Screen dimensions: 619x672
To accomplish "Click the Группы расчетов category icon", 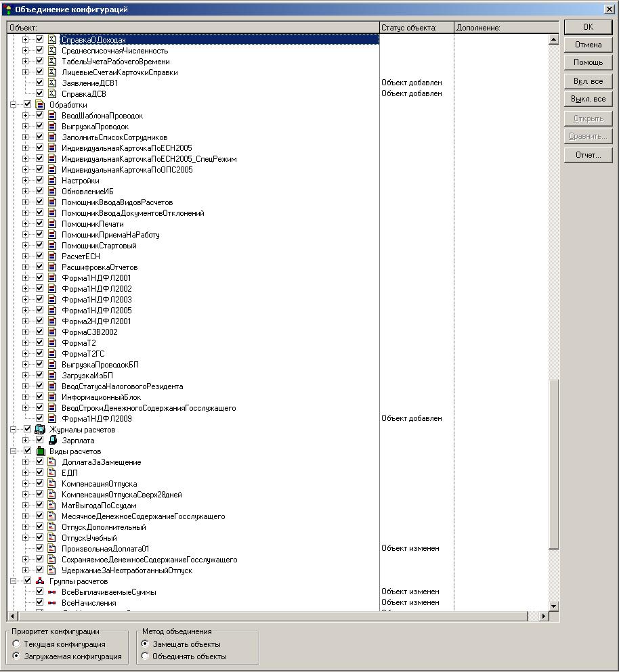I will click(x=39, y=581).
